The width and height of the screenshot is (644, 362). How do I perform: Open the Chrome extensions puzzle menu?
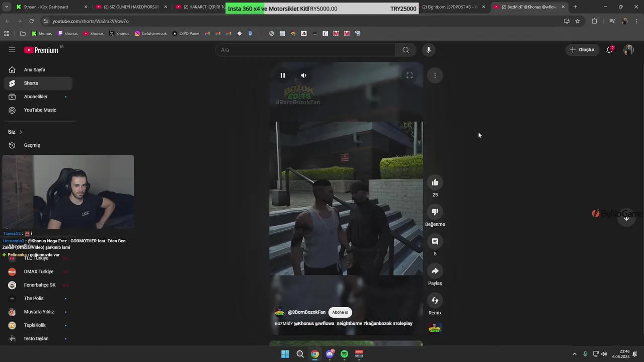(595, 21)
